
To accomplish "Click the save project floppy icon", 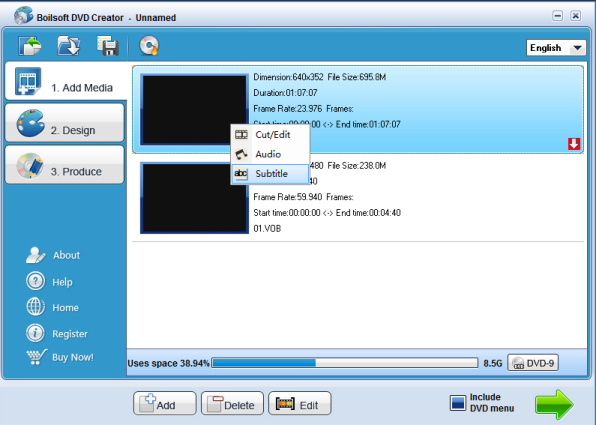I will 108,46.
